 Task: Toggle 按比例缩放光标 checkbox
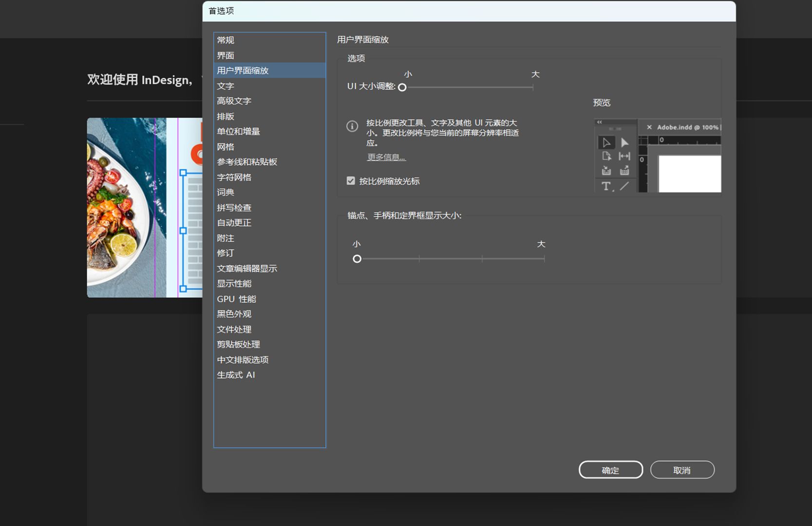click(351, 181)
